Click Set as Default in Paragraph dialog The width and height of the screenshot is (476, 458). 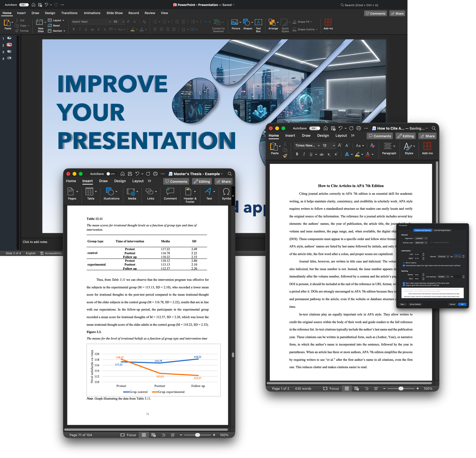pyautogui.click(x=415, y=304)
